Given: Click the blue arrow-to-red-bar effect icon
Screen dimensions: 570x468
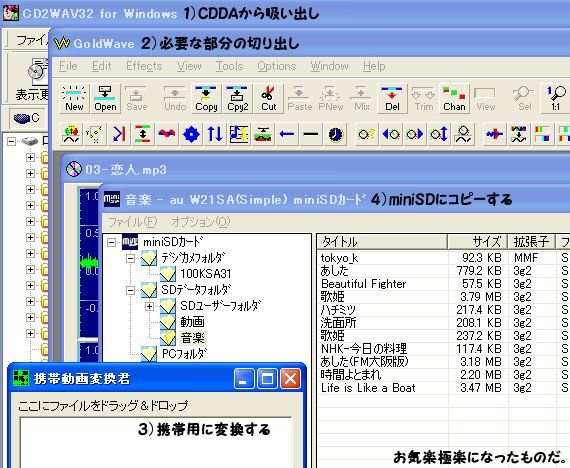Looking at the screenshot, I should click(x=119, y=135).
